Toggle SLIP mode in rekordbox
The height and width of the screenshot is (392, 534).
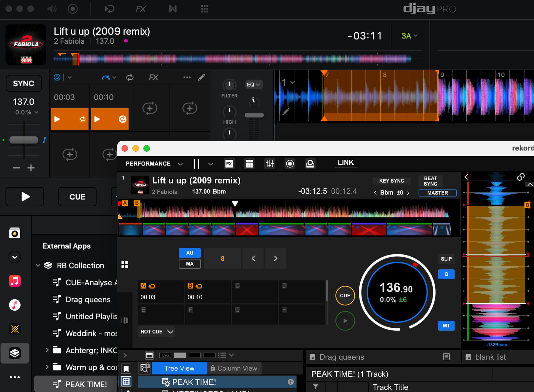[446, 259]
